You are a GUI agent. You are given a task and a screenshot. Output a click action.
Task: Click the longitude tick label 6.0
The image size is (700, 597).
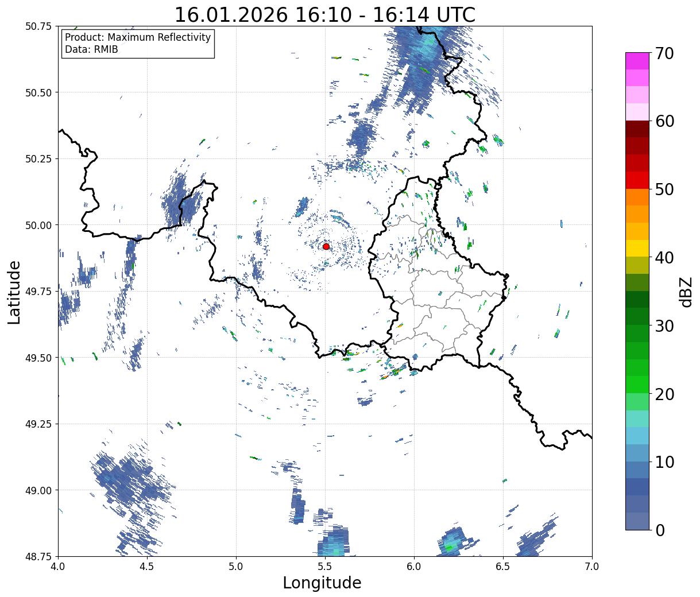tap(414, 567)
